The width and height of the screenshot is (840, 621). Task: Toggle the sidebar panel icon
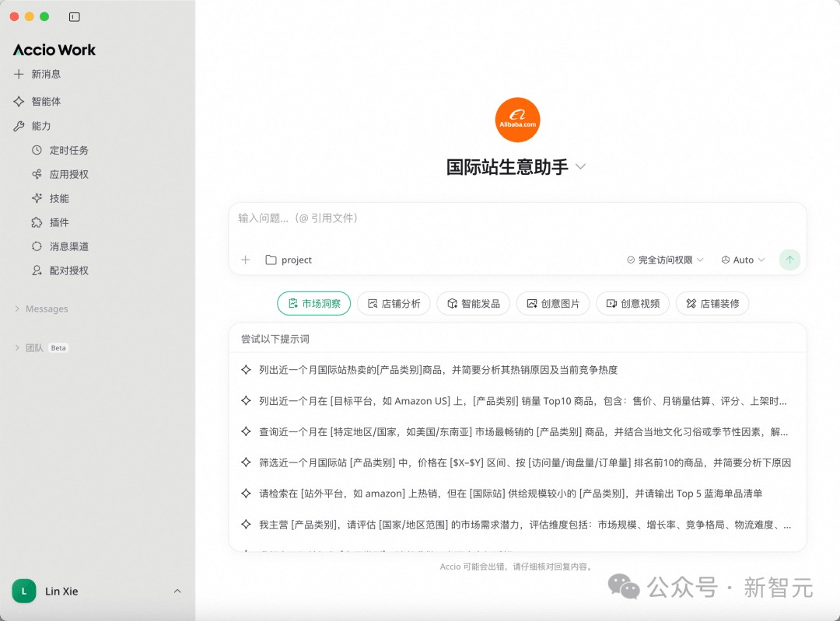74,16
